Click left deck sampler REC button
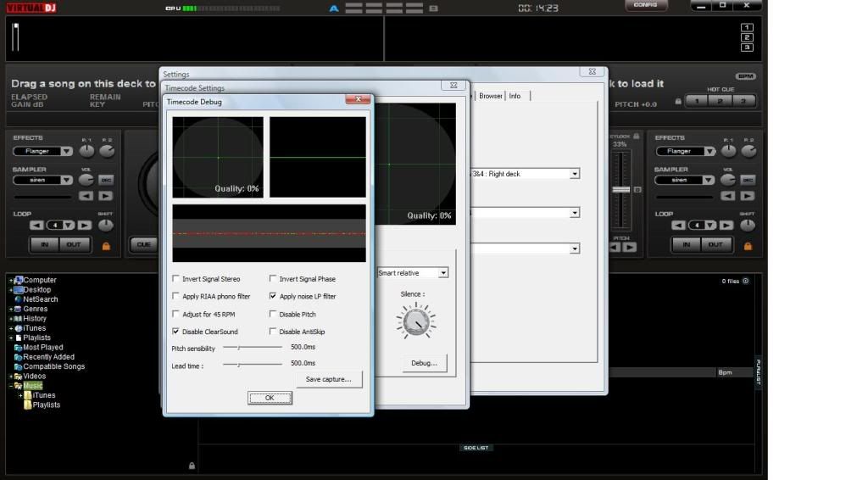Screen dimensions: 868x480 [106, 180]
